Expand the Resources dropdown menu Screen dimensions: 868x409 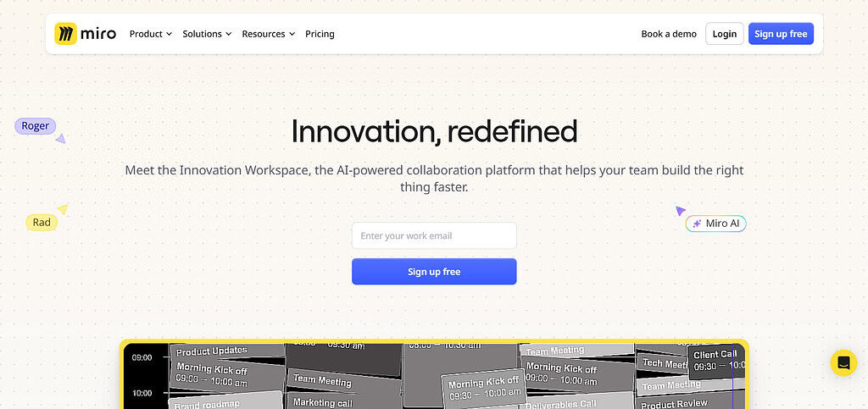[269, 34]
